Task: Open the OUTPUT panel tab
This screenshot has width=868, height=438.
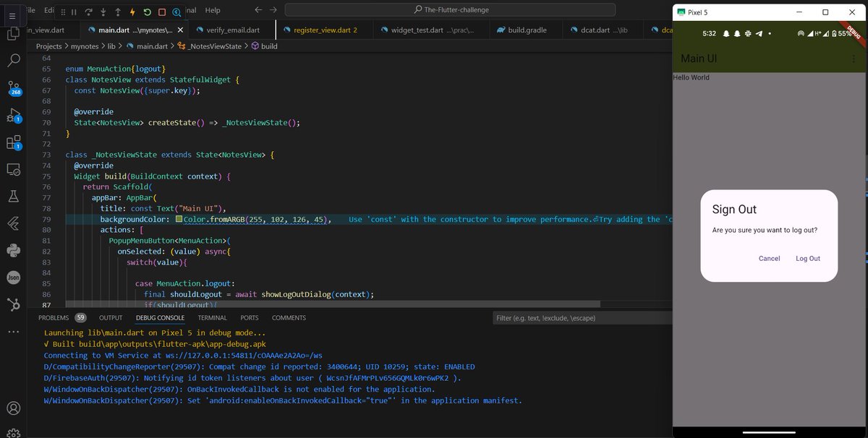Action: (x=111, y=318)
